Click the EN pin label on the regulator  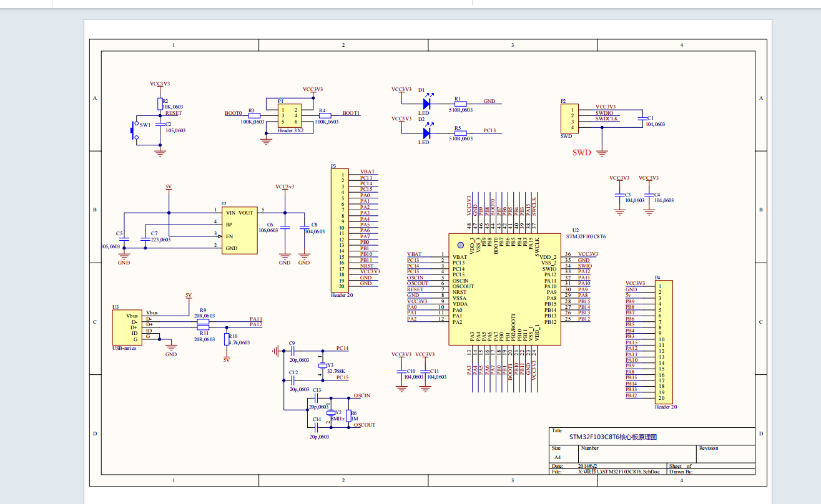coord(229,236)
